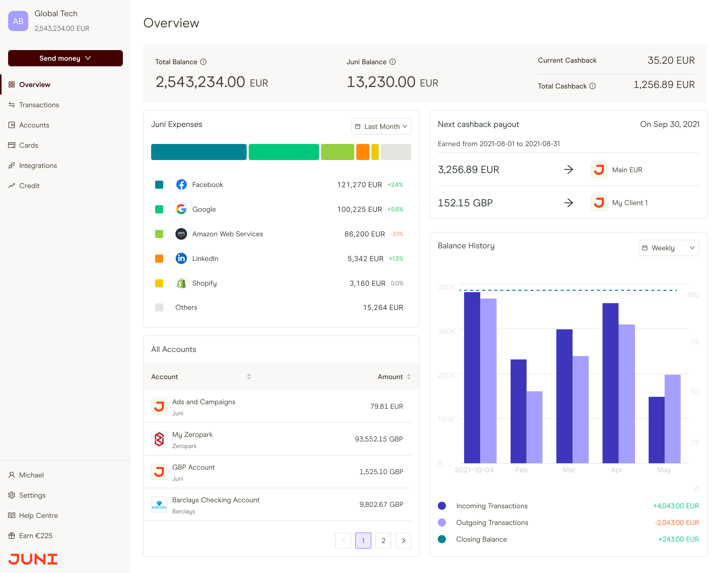View Total Balance info tooltip
Viewport: 728px width, 573px height.
pyautogui.click(x=203, y=62)
